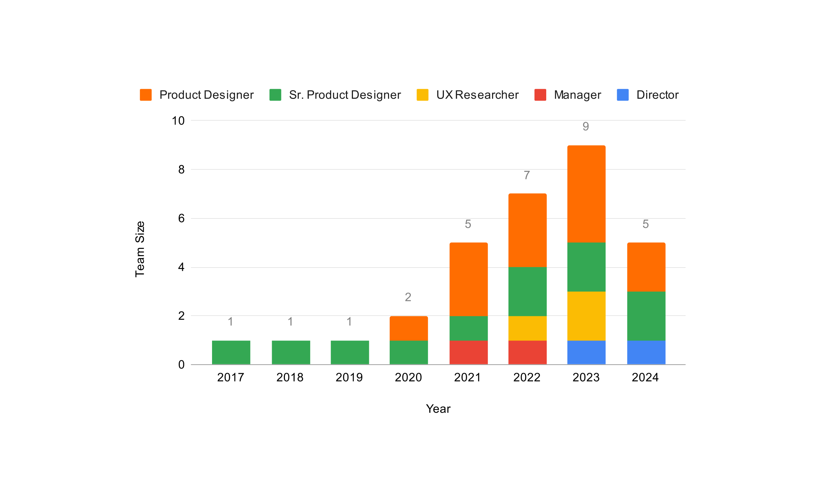819x504 pixels.
Task: Click the Director blue legend swatch
Action: tap(623, 95)
